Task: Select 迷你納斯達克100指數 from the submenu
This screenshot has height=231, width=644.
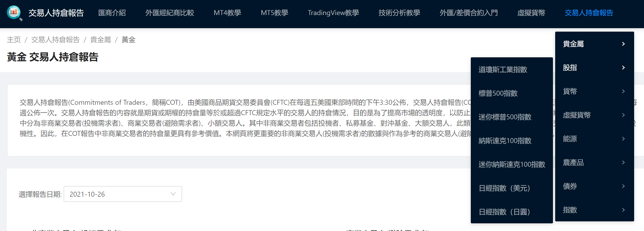Action: (x=511, y=164)
